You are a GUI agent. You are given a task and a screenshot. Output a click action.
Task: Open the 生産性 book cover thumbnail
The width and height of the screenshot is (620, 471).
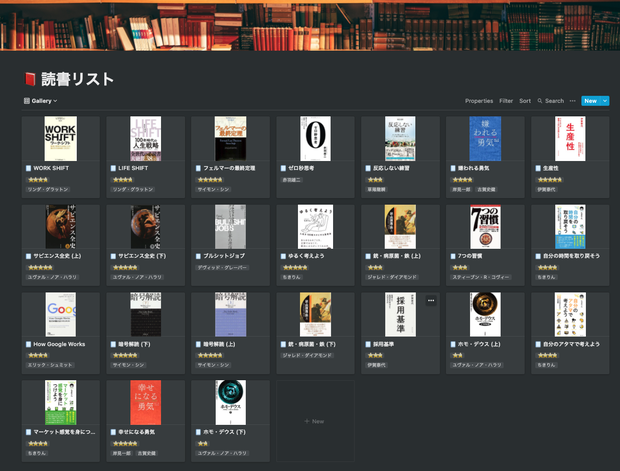pyautogui.click(x=570, y=138)
